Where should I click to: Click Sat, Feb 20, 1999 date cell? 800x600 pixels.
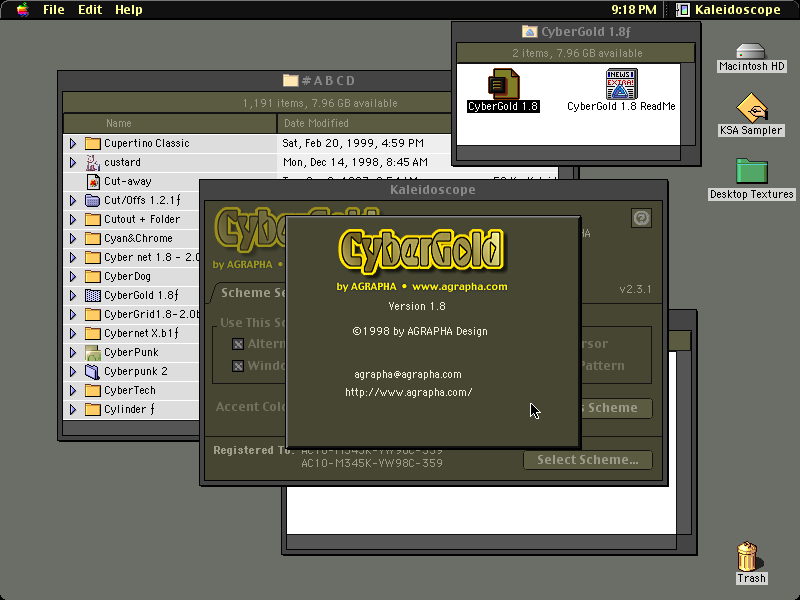pos(353,143)
